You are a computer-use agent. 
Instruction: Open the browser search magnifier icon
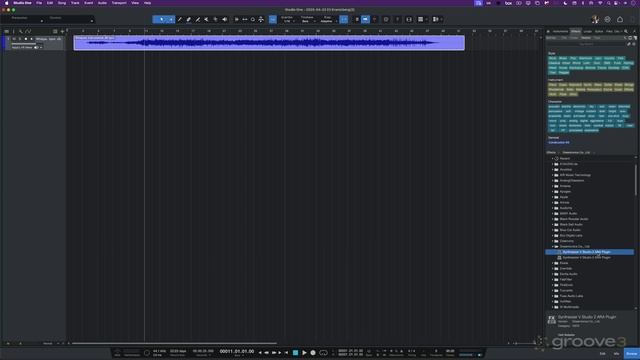(626, 31)
